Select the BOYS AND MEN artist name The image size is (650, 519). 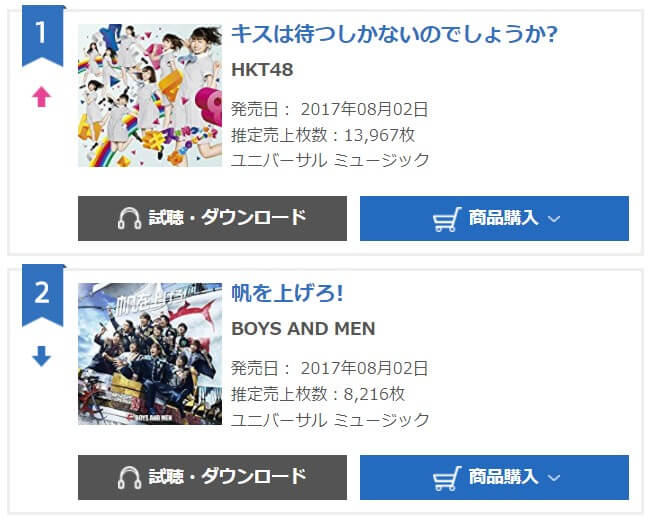click(303, 329)
